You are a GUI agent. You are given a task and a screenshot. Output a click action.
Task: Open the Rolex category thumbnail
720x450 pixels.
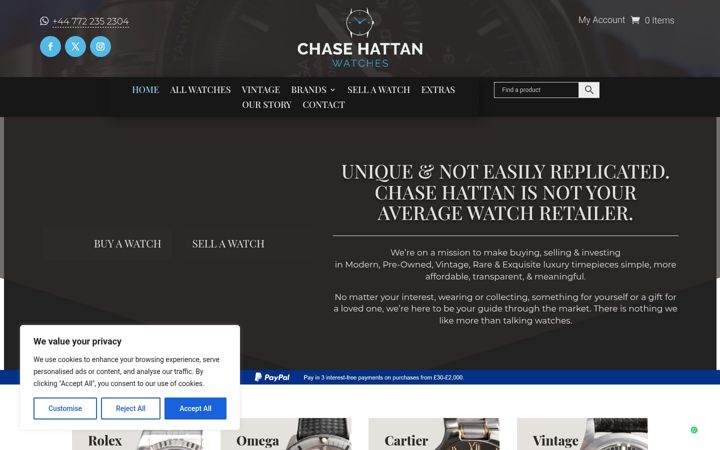(x=138, y=434)
